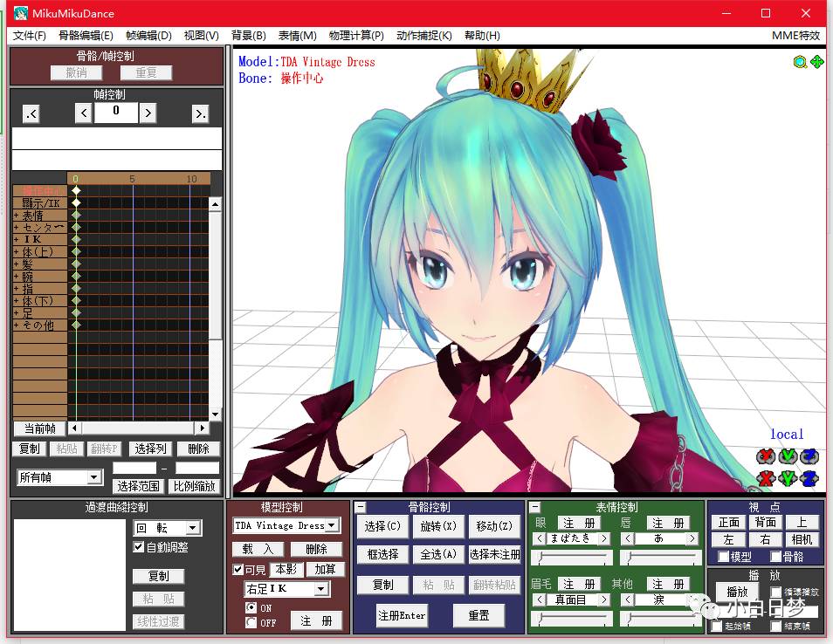
Task: Collapse the 骨骼控制 panel with minus button
Action: pos(361,507)
